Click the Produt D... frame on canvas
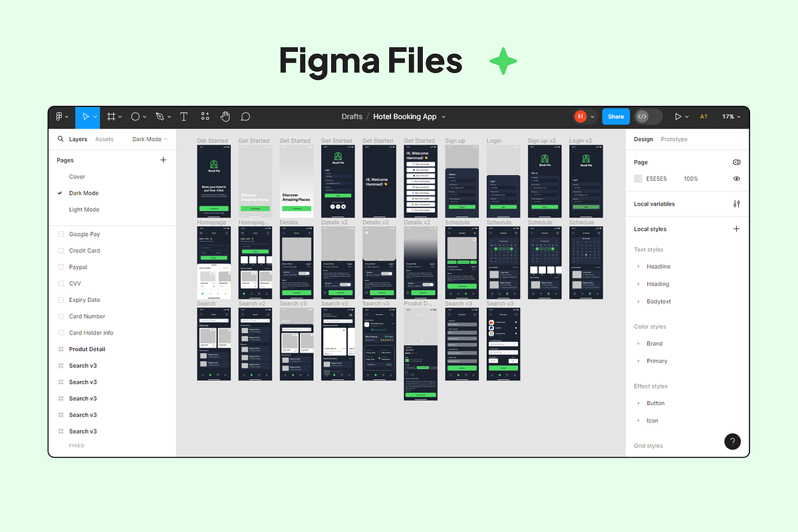The image size is (798, 532). (x=420, y=354)
